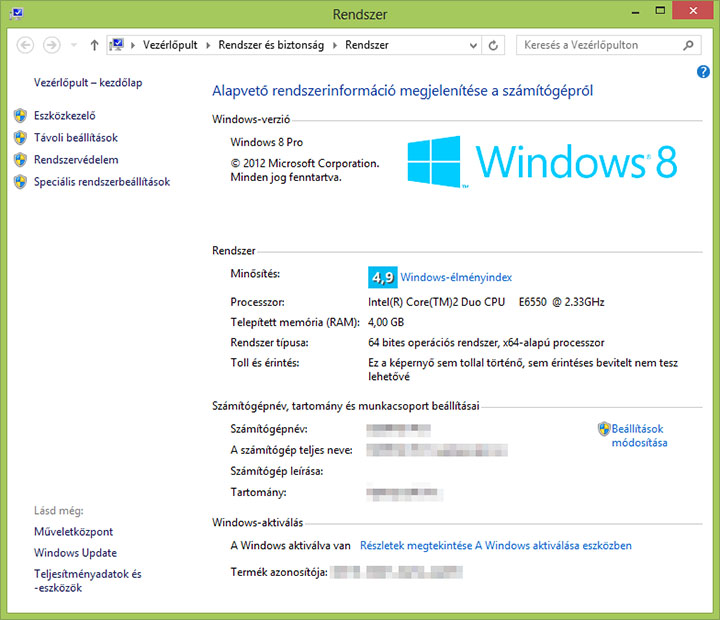Click the shield icon beside Beállítások módosítása
The height and width of the screenshot is (620, 720).
coord(604,429)
